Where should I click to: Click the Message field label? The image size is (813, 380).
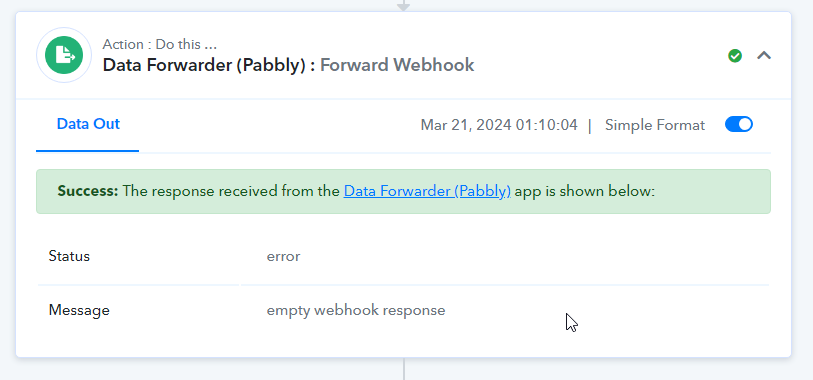pyautogui.click(x=79, y=310)
